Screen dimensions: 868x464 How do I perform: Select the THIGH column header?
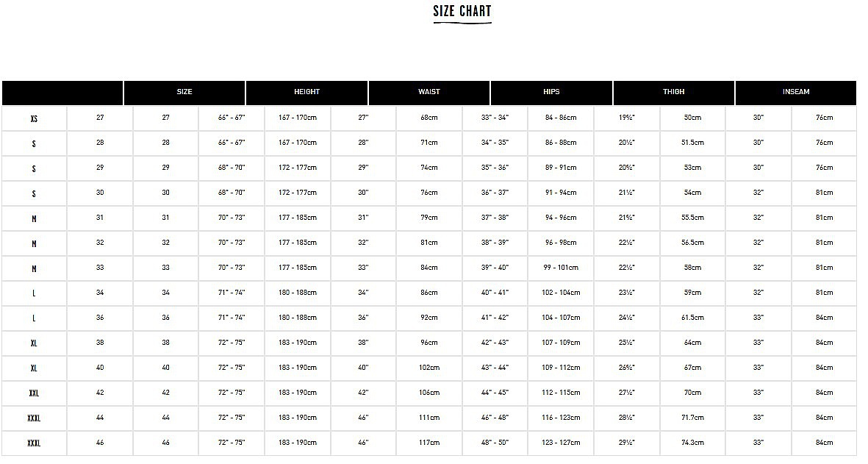coord(674,93)
